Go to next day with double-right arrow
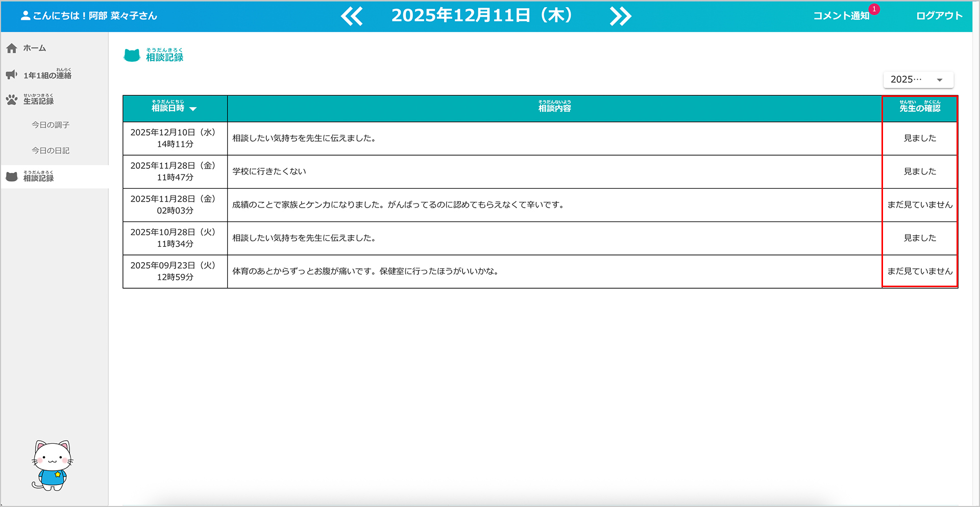This screenshot has width=980, height=507. (620, 16)
